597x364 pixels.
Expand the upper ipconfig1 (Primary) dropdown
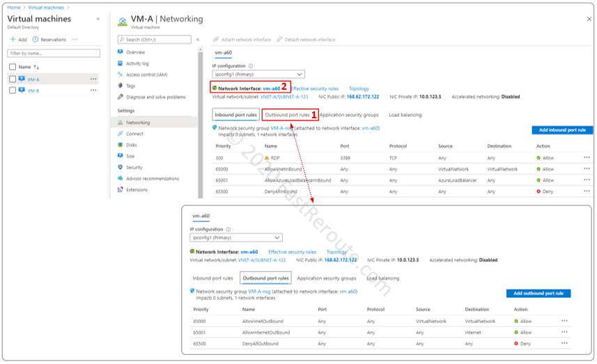tap(258, 74)
